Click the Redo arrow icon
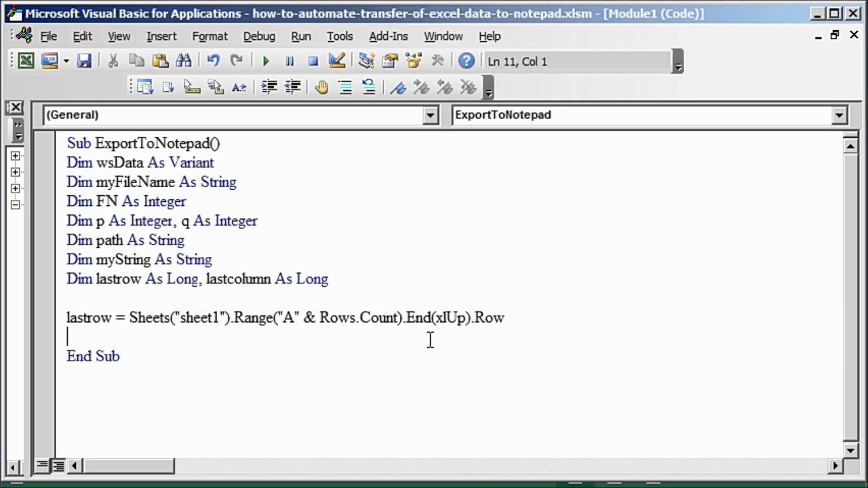The height and width of the screenshot is (488, 868). [x=237, y=61]
